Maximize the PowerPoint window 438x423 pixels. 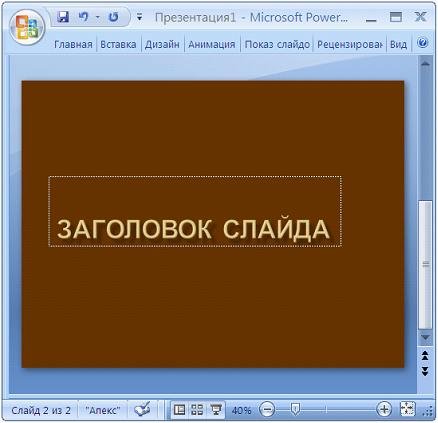[x=396, y=17]
